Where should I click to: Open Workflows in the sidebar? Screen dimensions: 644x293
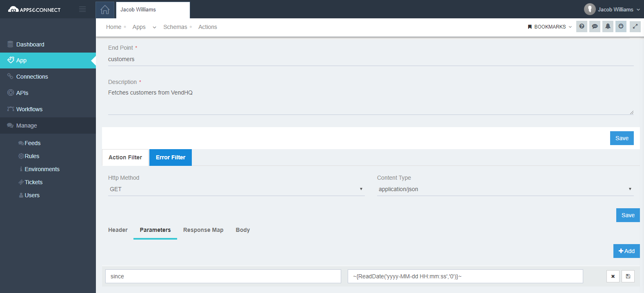tap(48, 109)
